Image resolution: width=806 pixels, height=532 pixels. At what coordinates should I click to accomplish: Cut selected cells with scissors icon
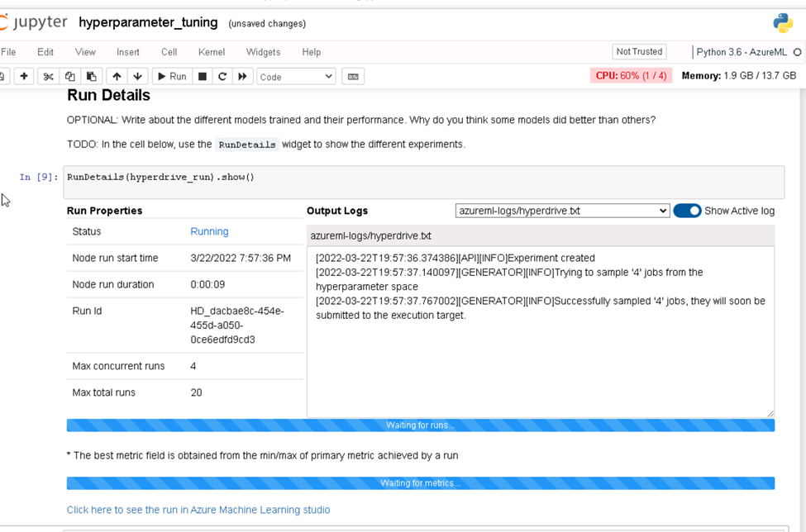[x=48, y=77]
